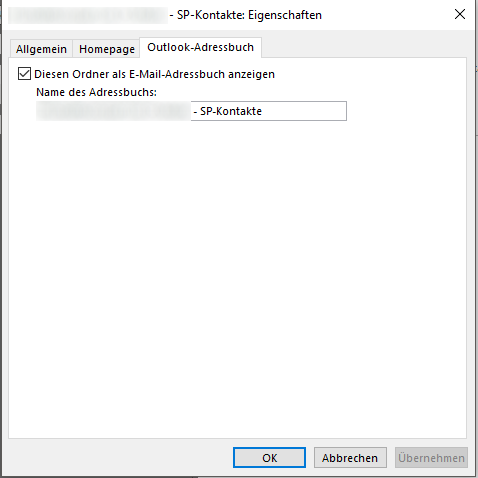Open the Homepage tab
The width and height of the screenshot is (478, 478).
(107, 49)
